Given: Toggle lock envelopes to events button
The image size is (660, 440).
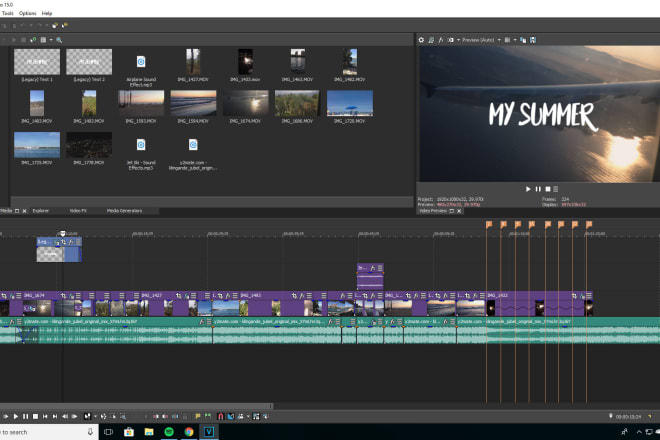Looking at the screenshot, I should click(256, 416).
